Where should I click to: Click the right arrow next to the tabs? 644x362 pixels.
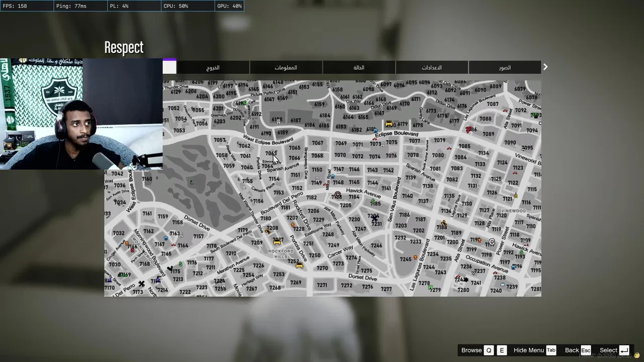545,67
